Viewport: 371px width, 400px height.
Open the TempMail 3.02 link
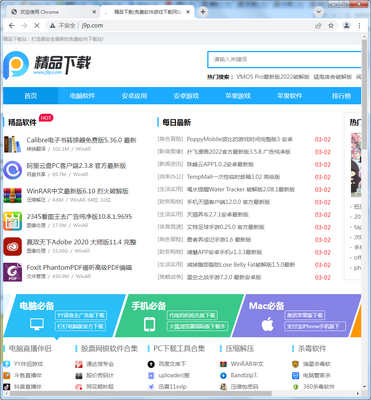[233, 177]
